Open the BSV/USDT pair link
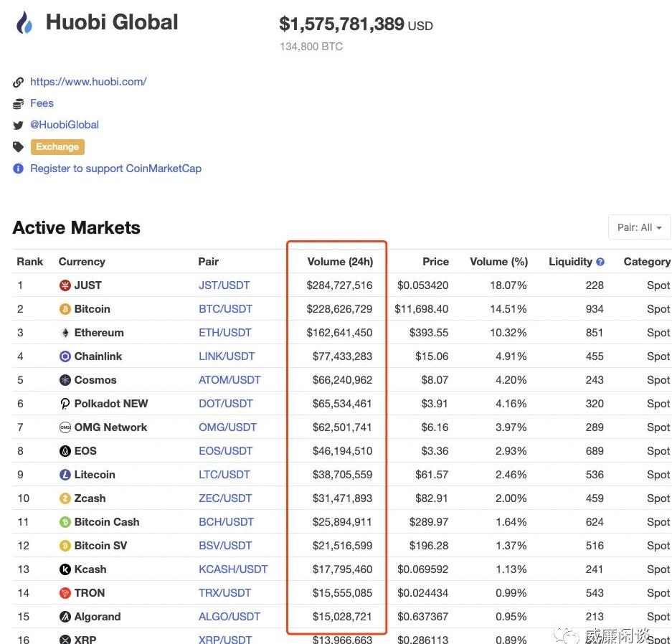The width and height of the screenshot is (672, 644). pos(225,546)
